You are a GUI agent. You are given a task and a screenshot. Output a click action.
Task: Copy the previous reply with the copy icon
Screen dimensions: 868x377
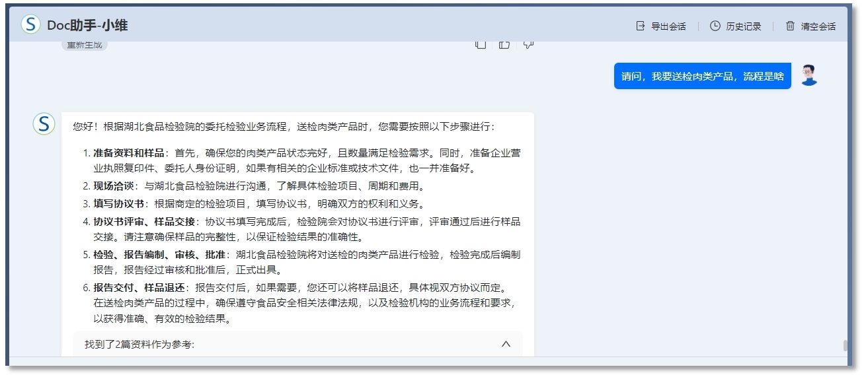[481, 44]
